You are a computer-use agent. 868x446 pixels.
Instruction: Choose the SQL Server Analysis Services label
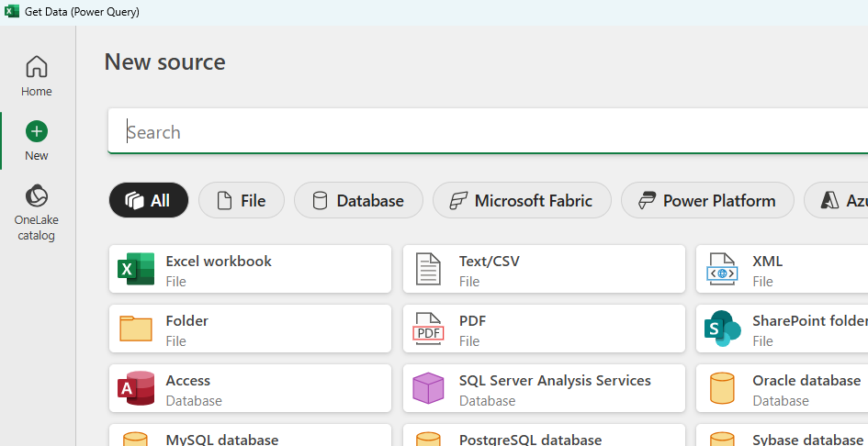point(555,380)
